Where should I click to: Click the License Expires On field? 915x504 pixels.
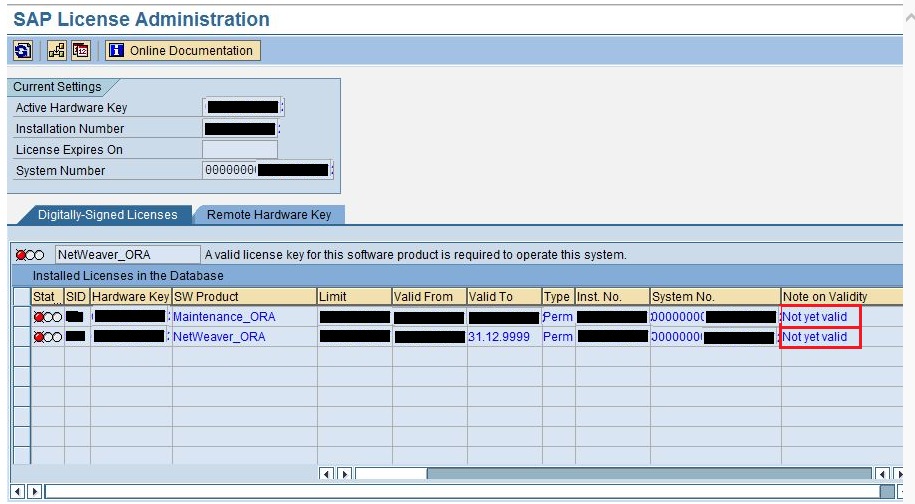point(240,149)
